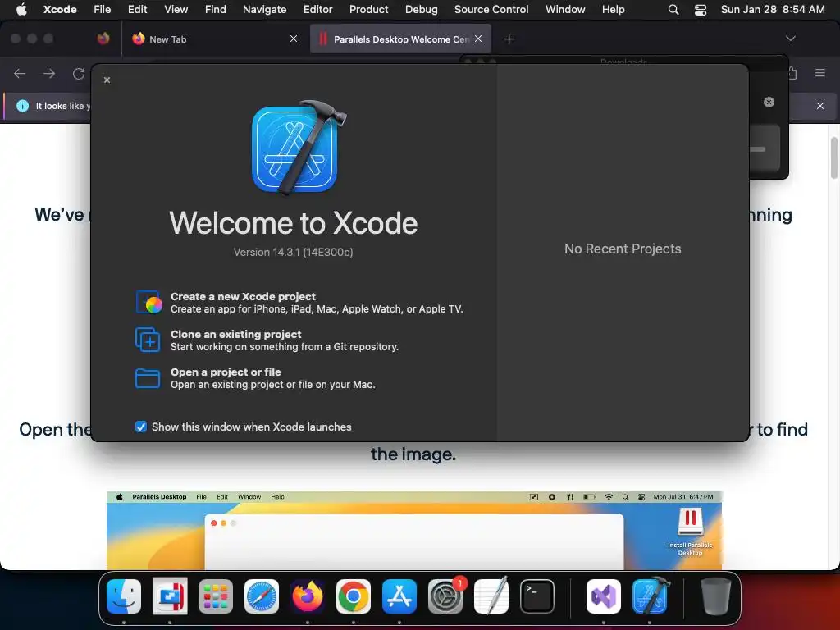Click the date and time in menu bar
Image resolution: width=840 pixels, height=630 pixels.
[773, 10]
